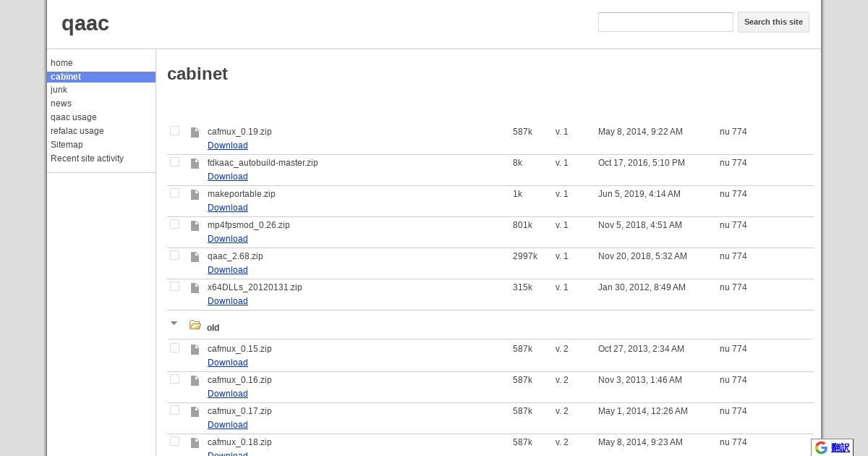This screenshot has height=456, width=868.
Task: Check the box for fdkaac_autobuild-master.zip
Action: [174, 162]
